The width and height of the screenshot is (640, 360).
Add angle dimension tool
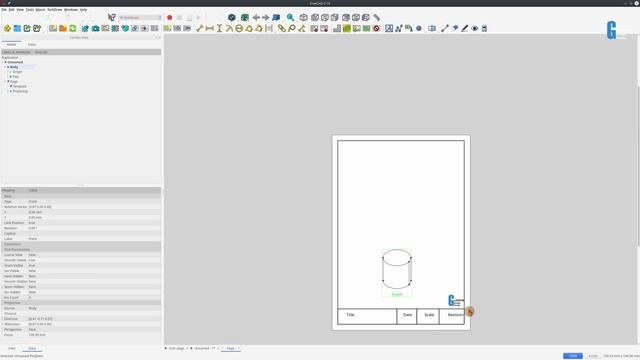coord(249,28)
